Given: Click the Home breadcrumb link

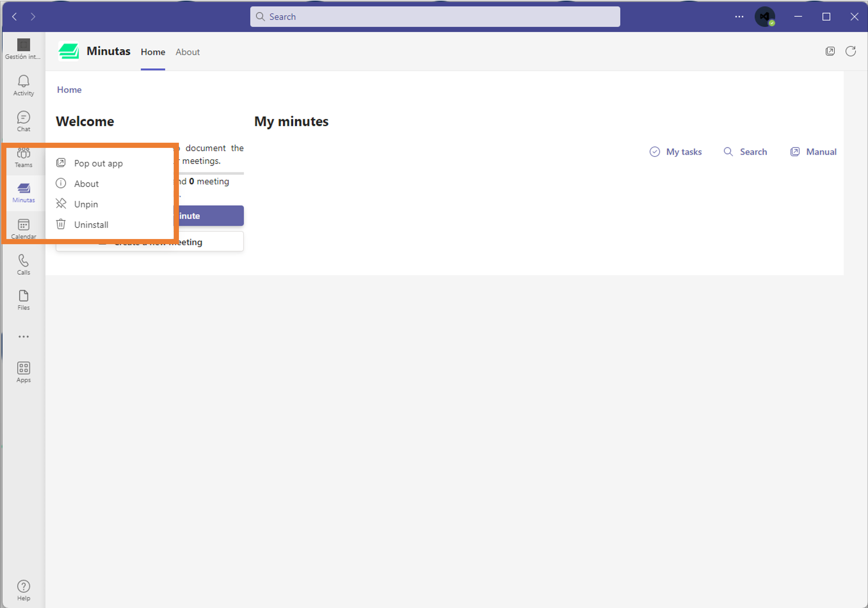Looking at the screenshot, I should (69, 90).
